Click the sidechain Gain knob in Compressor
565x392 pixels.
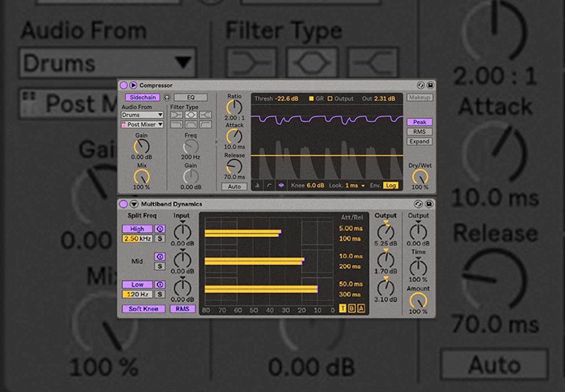click(142, 146)
